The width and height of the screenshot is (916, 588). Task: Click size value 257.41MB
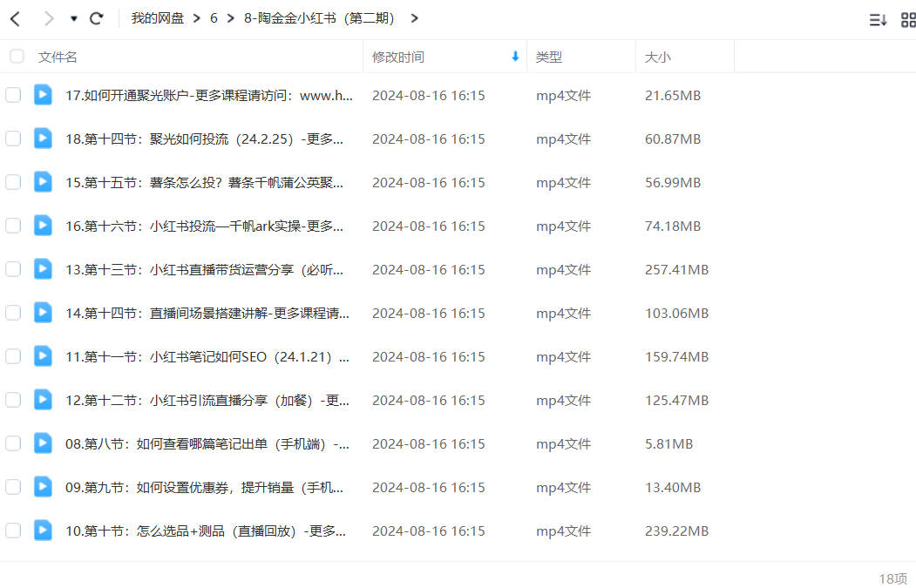[x=676, y=270]
